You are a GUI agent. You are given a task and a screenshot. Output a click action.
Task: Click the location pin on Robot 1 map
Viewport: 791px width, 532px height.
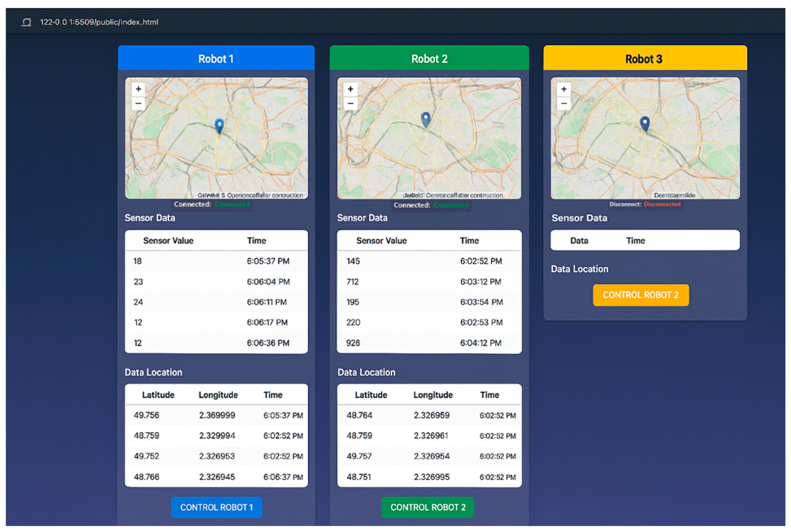click(220, 126)
